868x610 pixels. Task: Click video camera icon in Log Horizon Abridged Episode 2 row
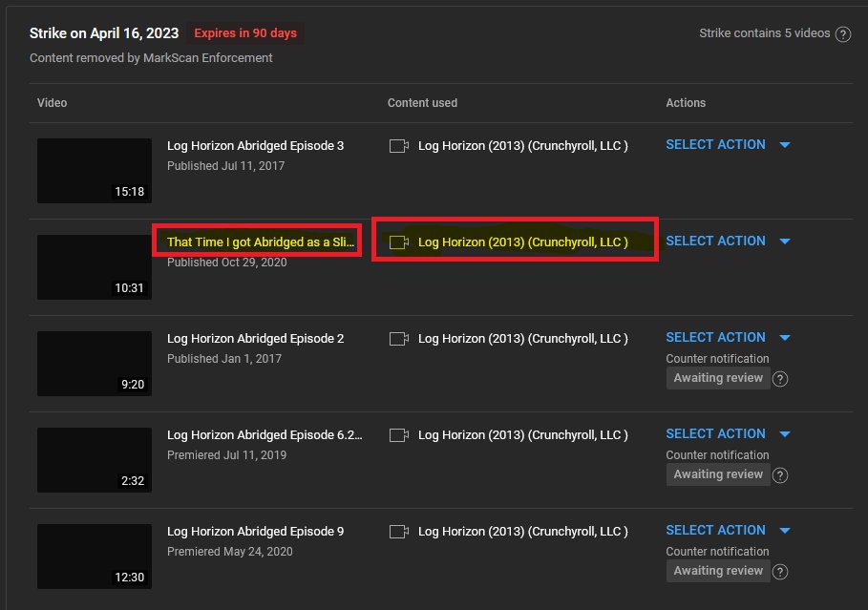(x=399, y=339)
